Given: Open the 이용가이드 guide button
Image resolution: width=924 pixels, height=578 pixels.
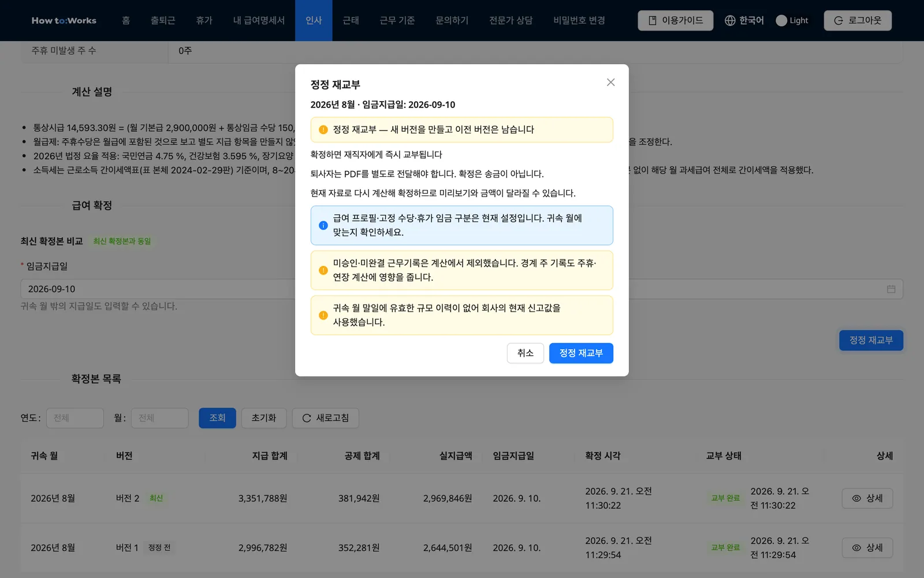Looking at the screenshot, I should pyautogui.click(x=675, y=20).
